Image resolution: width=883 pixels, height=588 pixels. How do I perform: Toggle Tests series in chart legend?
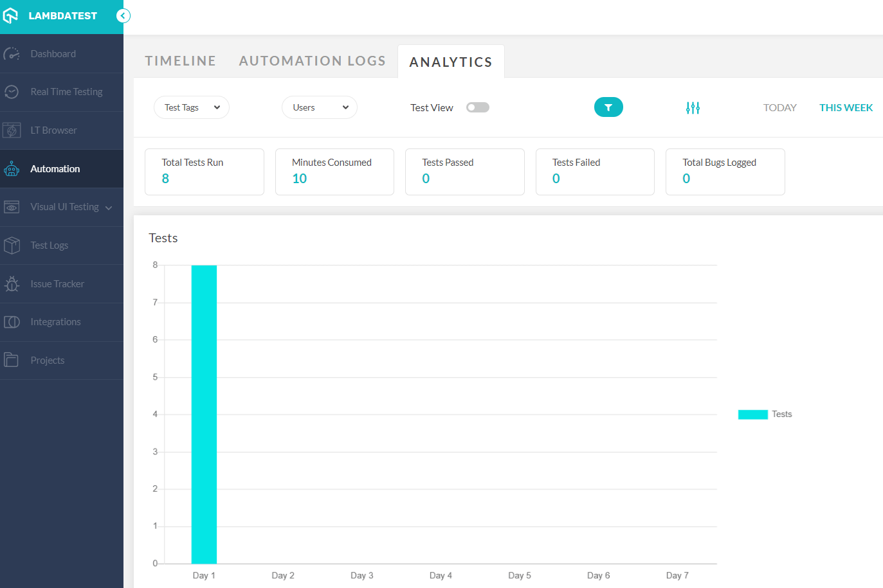(x=765, y=414)
